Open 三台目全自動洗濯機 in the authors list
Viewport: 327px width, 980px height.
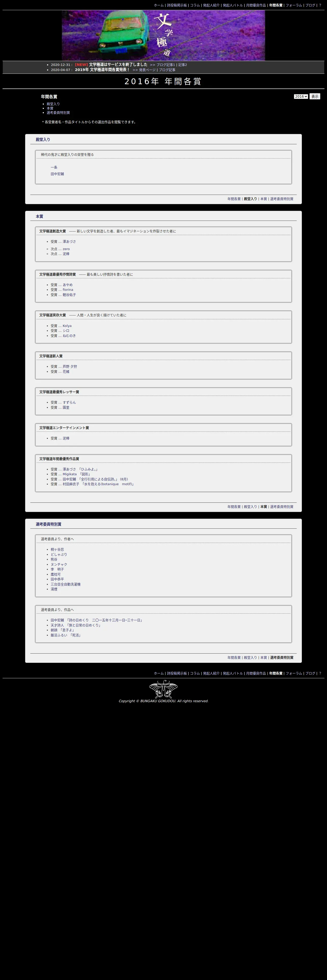tap(66, 584)
